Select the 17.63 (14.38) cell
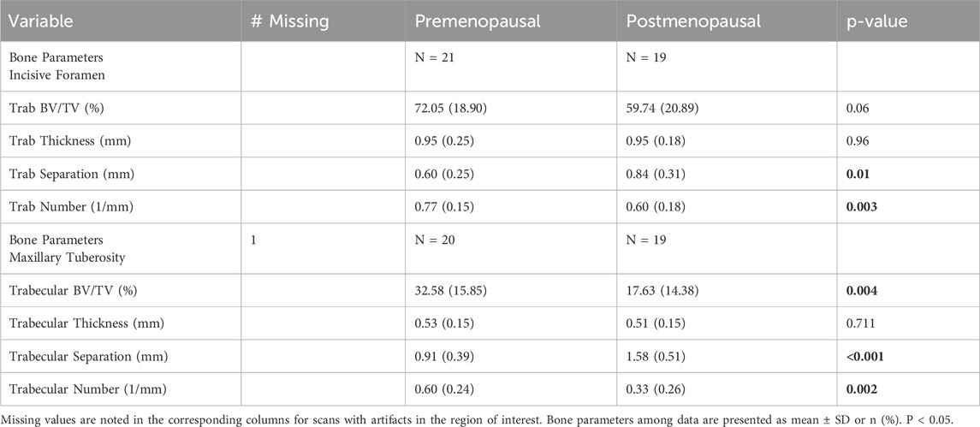The width and height of the screenshot is (980, 427). click(660, 289)
